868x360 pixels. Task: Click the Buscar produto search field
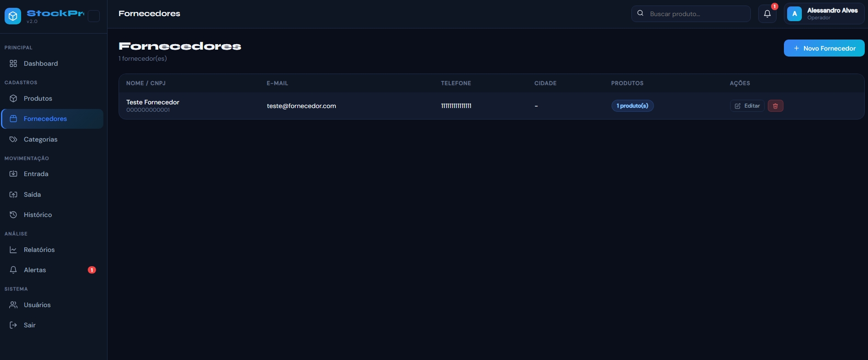click(x=696, y=14)
